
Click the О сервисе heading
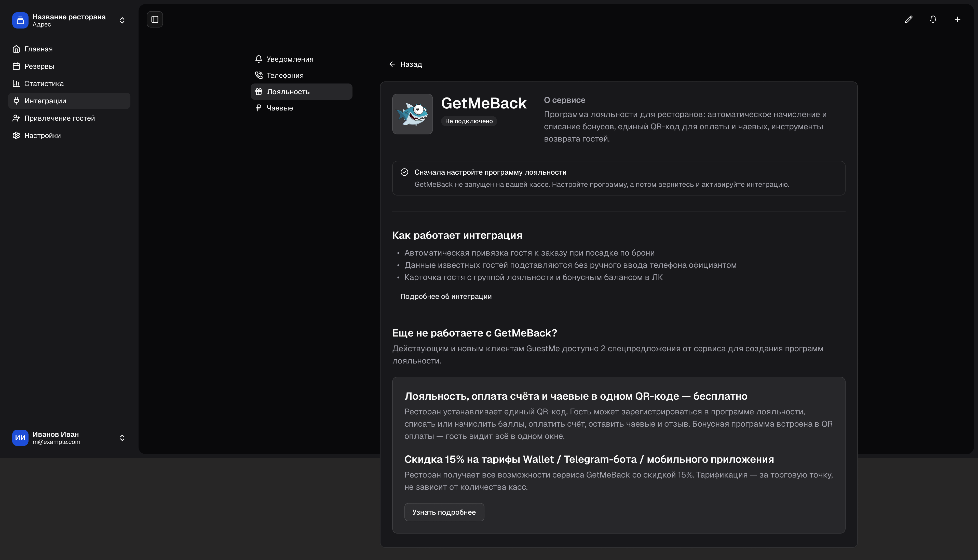click(564, 100)
